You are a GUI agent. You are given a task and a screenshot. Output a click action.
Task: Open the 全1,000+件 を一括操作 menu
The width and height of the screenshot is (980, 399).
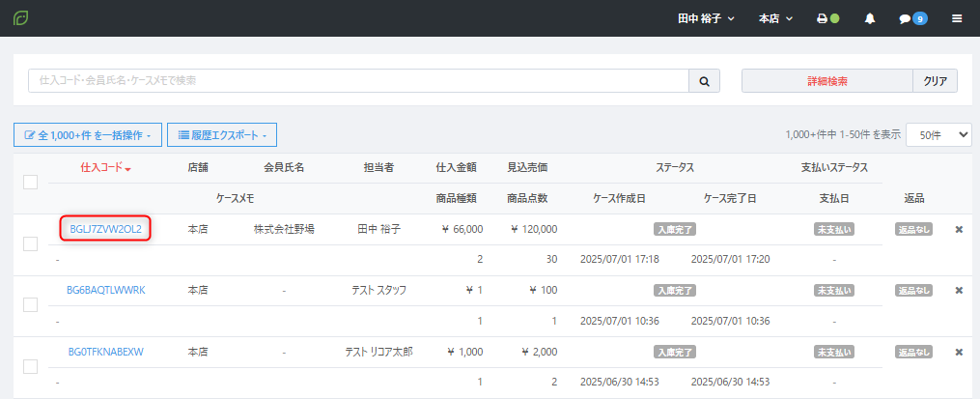tap(87, 135)
